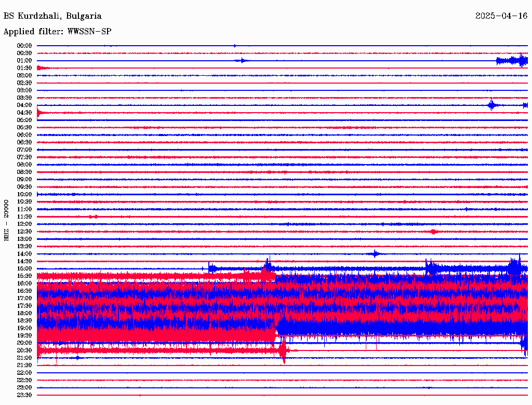Click the 14:00 time label
The width and height of the screenshot is (532, 405).
(x=24, y=254)
